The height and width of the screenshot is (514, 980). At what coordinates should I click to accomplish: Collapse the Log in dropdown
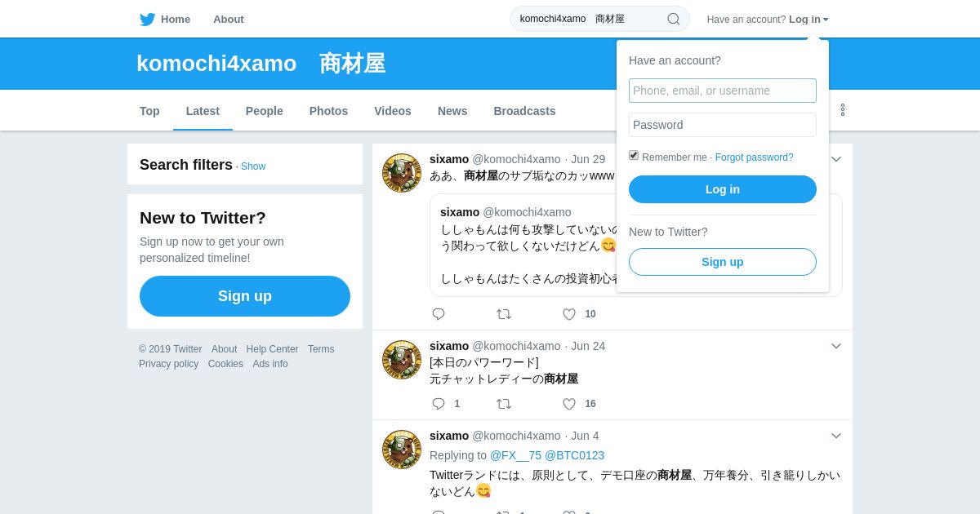[808, 19]
